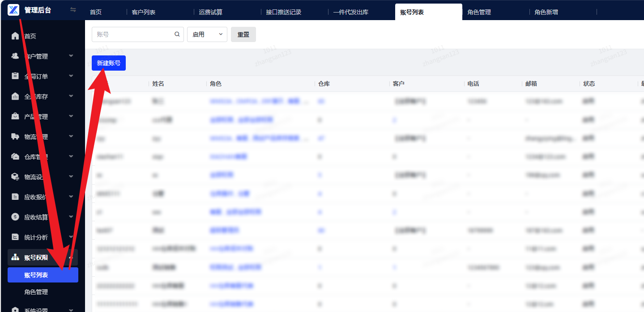Click the warehouse icon for 全局库存
The width and height of the screenshot is (644, 312).
point(15,96)
